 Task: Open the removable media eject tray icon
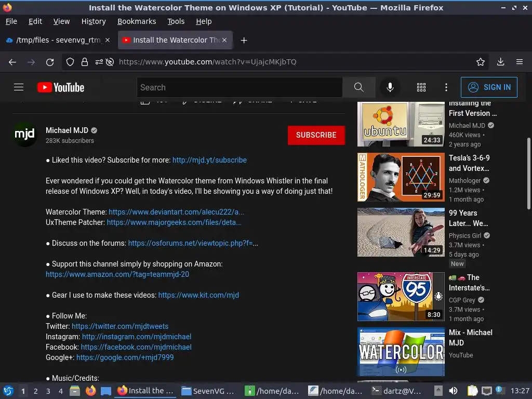click(438, 391)
